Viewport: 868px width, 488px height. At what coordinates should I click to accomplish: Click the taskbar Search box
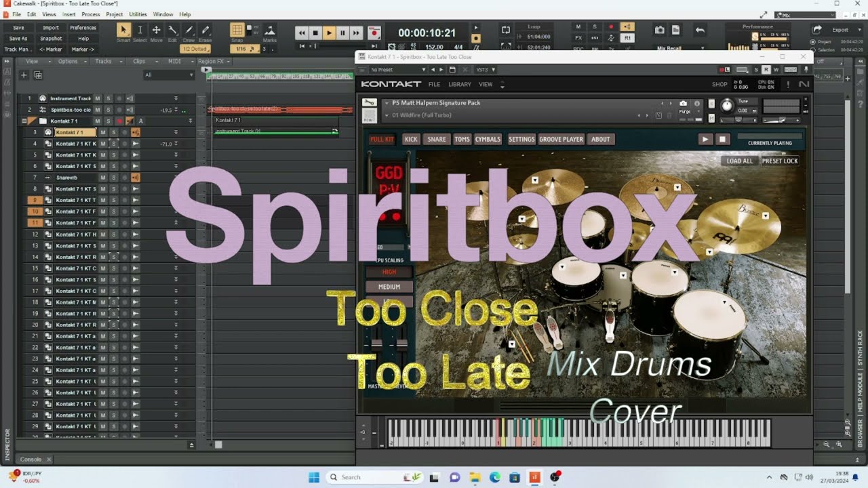373,477
